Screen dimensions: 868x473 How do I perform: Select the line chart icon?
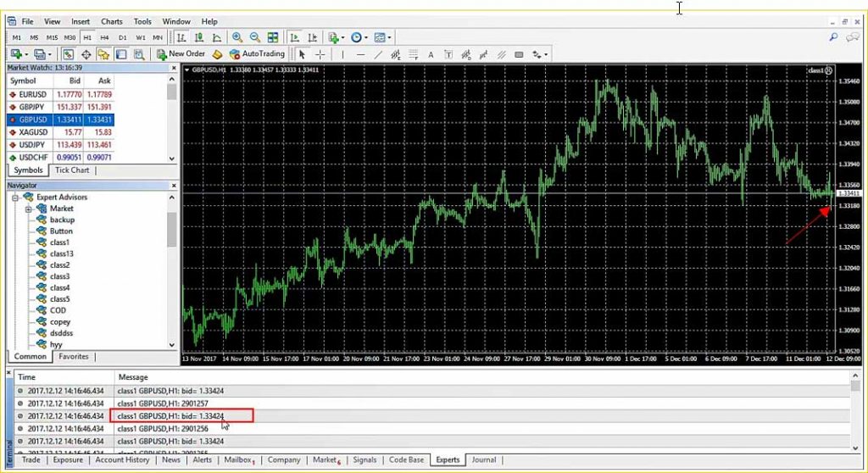click(x=216, y=37)
